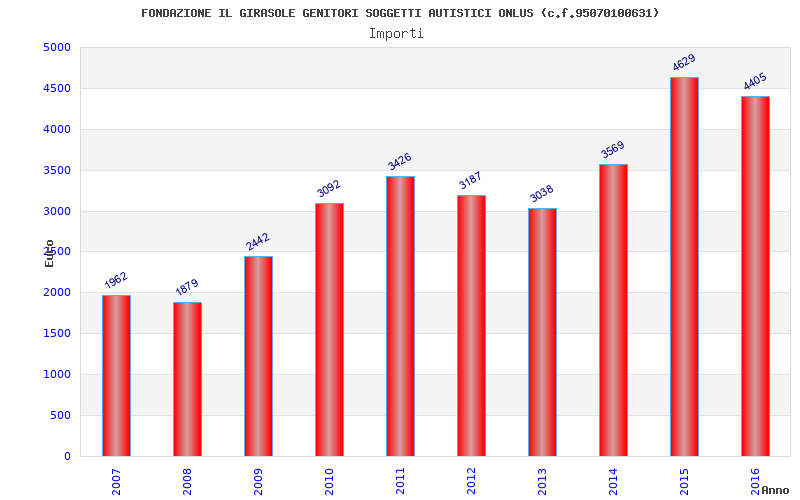Click the 3000 y-axis tick label

click(x=57, y=211)
